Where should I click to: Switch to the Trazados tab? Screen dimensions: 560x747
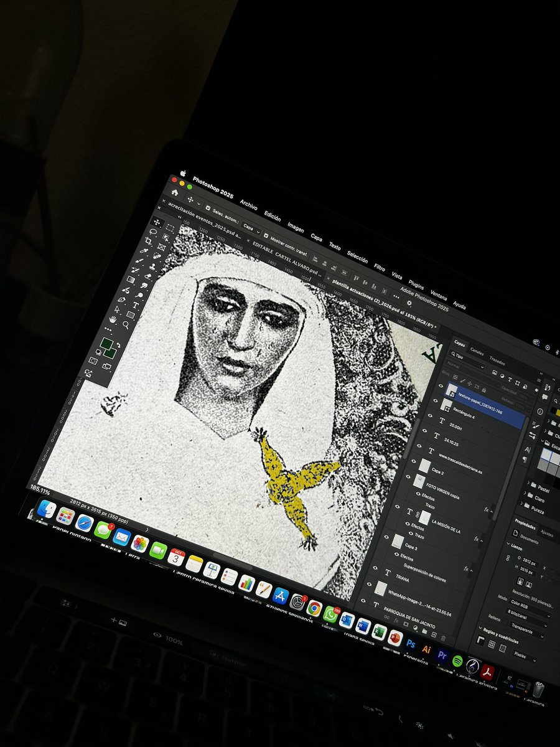pyautogui.click(x=497, y=360)
